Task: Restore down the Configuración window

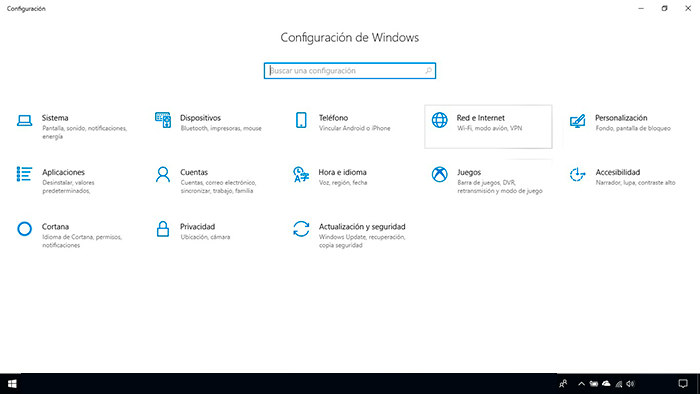Action: tap(664, 8)
